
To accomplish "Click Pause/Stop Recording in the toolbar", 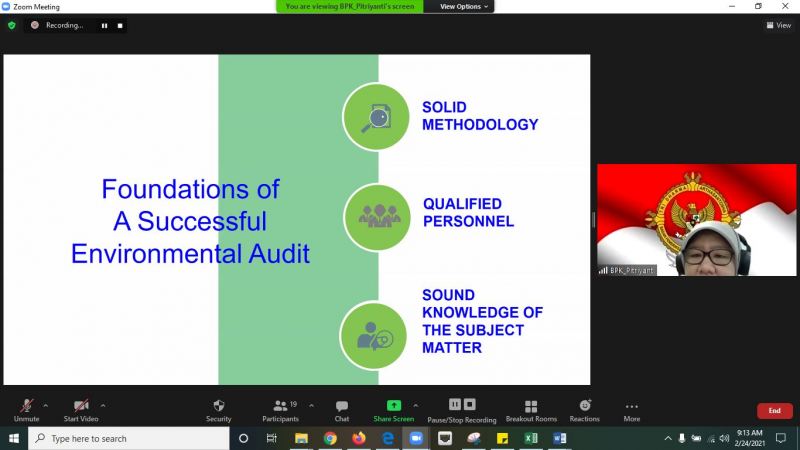I will pos(461,410).
